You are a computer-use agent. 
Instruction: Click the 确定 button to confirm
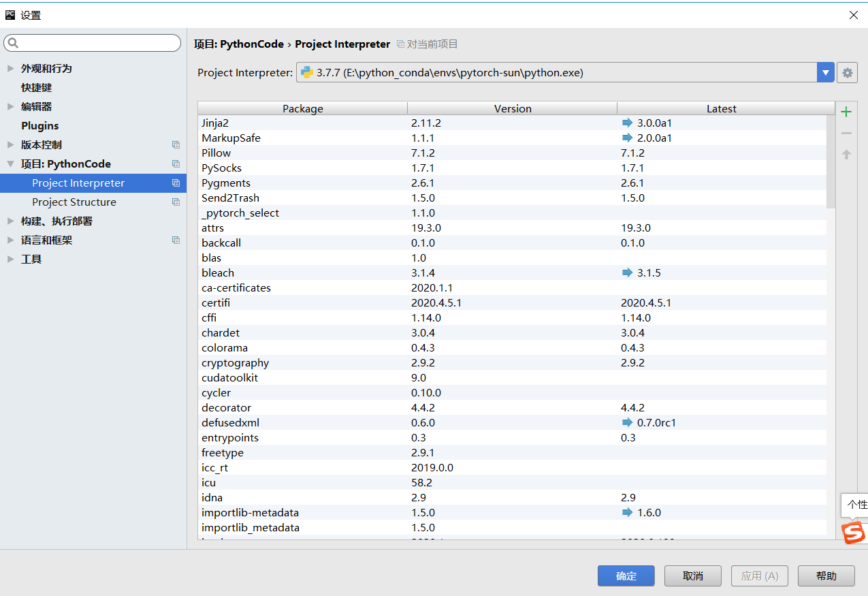point(625,576)
